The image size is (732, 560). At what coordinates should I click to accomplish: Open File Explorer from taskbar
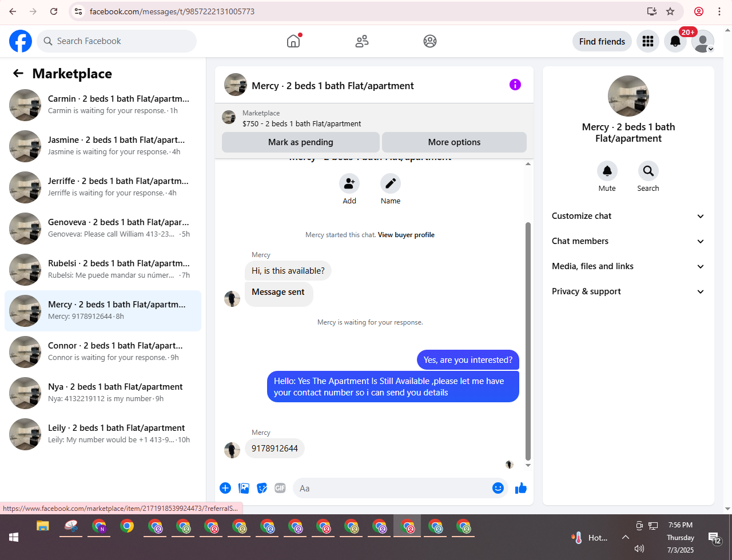pyautogui.click(x=43, y=526)
